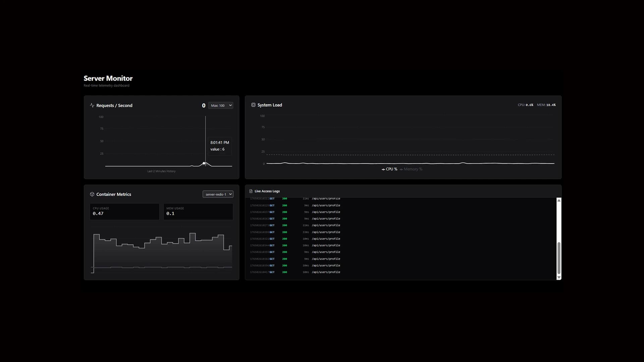644x362 pixels.
Task: Click the Server Monitor heading
Action: click(108, 78)
